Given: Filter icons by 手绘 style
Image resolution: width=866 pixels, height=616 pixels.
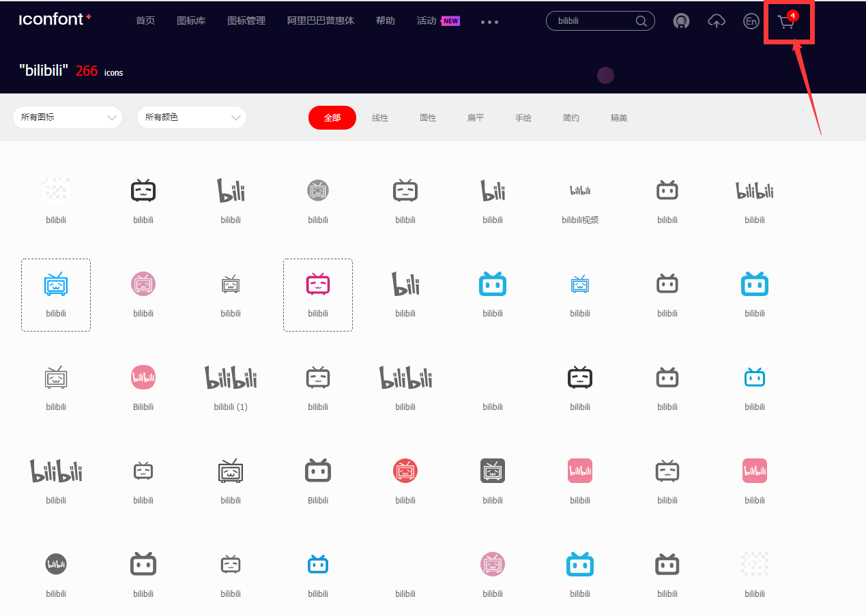Looking at the screenshot, I should pos(523,118).
